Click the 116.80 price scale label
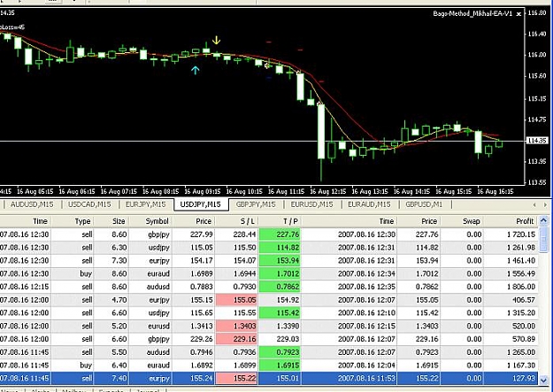 coord(537,13)
